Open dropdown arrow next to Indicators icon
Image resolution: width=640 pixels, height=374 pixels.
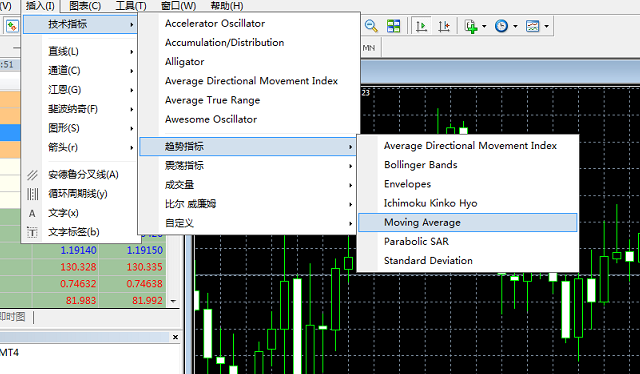484,27
